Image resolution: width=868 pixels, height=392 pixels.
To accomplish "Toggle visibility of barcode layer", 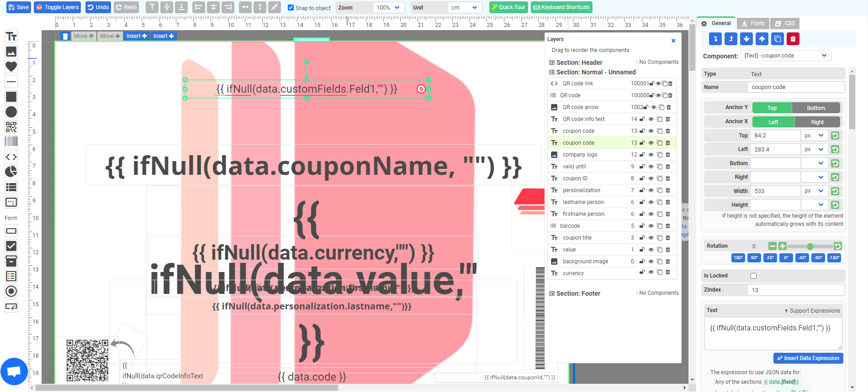I will (x=651, y=226).
